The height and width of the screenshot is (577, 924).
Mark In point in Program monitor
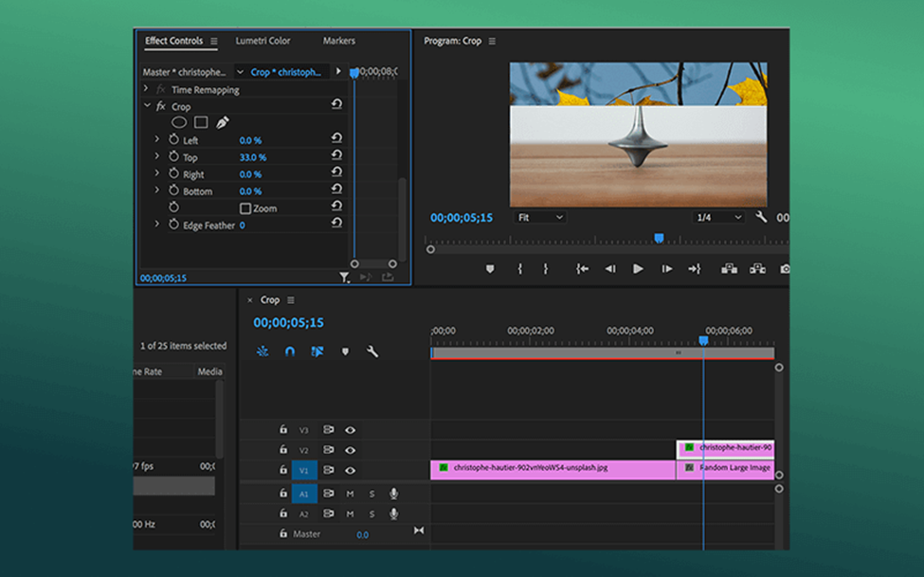click(519, 269)
